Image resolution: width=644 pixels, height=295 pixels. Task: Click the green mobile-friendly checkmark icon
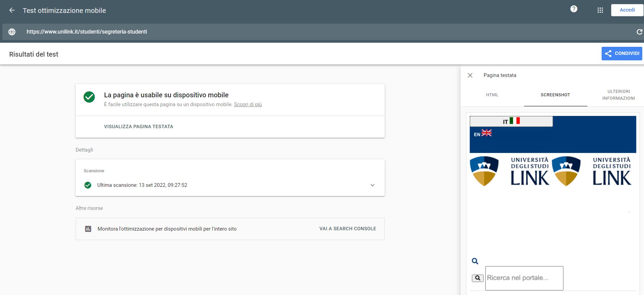89,97
